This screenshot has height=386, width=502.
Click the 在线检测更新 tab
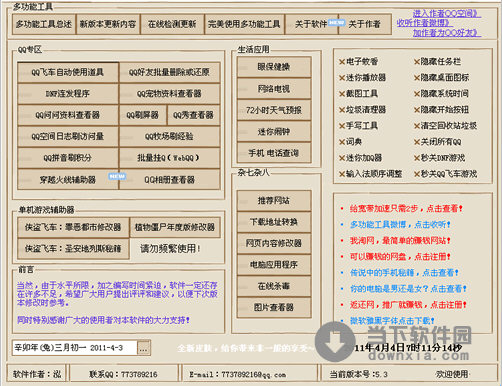[x=172, y=24]
